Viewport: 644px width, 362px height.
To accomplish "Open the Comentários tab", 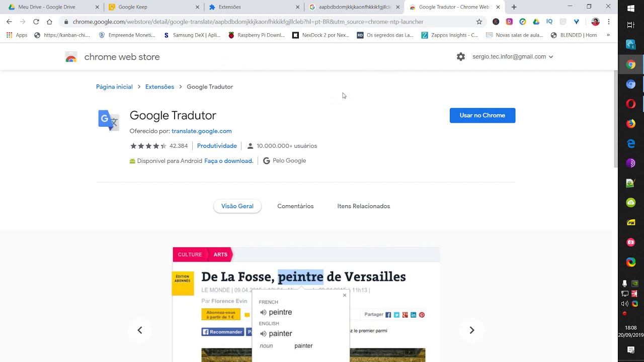I will 295,206.
